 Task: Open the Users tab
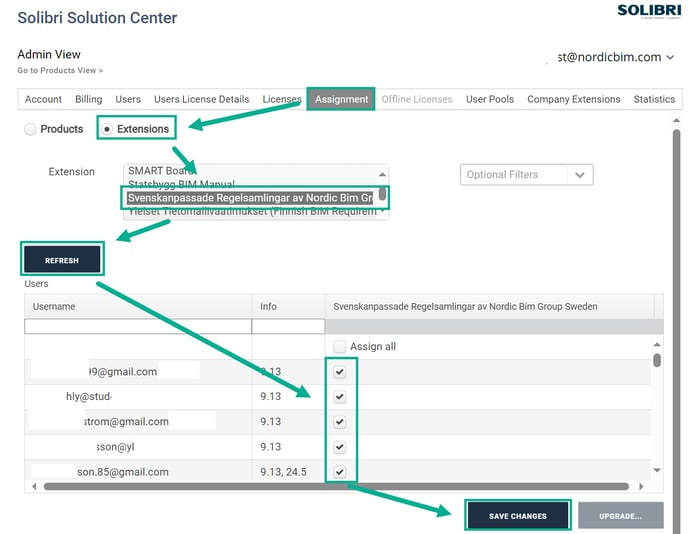(128, 99)
